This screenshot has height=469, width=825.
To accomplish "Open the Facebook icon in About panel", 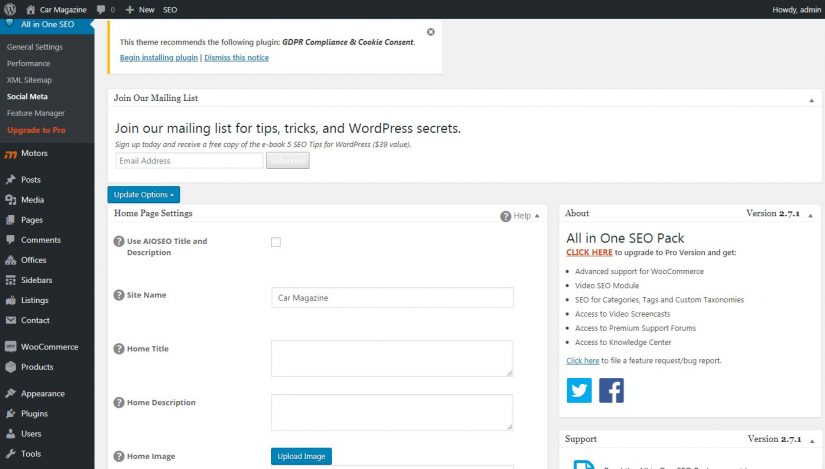I will pyautogui.click(x=611, y=390).
